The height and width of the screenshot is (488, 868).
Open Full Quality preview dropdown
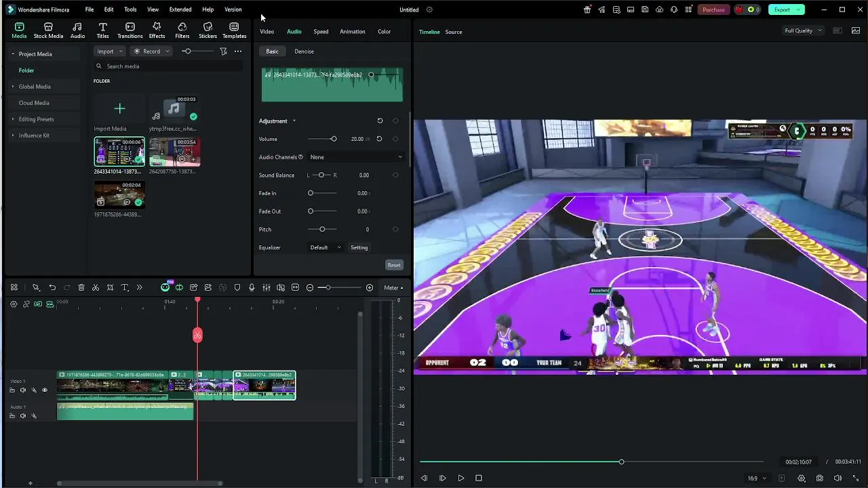point(803,30)
